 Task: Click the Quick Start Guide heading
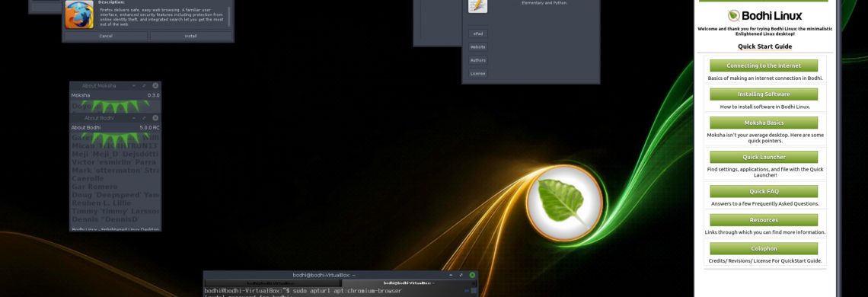pos(764,46)
